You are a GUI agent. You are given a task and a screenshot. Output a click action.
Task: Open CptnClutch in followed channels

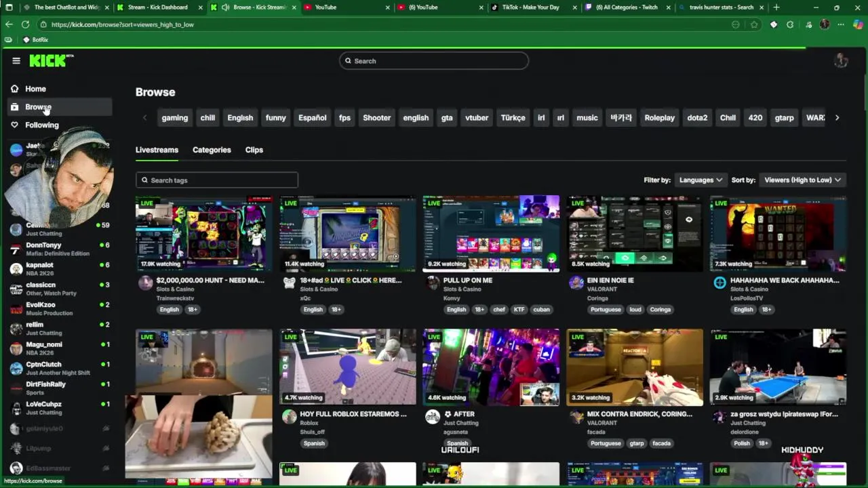point(60,368)
